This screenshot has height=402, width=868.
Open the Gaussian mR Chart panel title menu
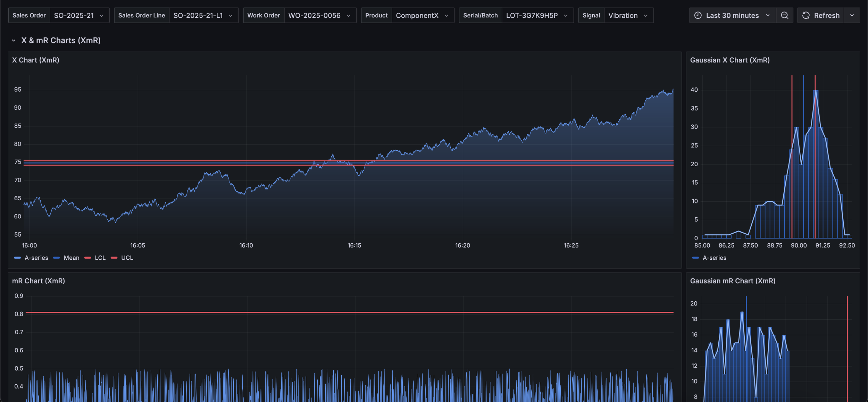(x=733, y=281)
